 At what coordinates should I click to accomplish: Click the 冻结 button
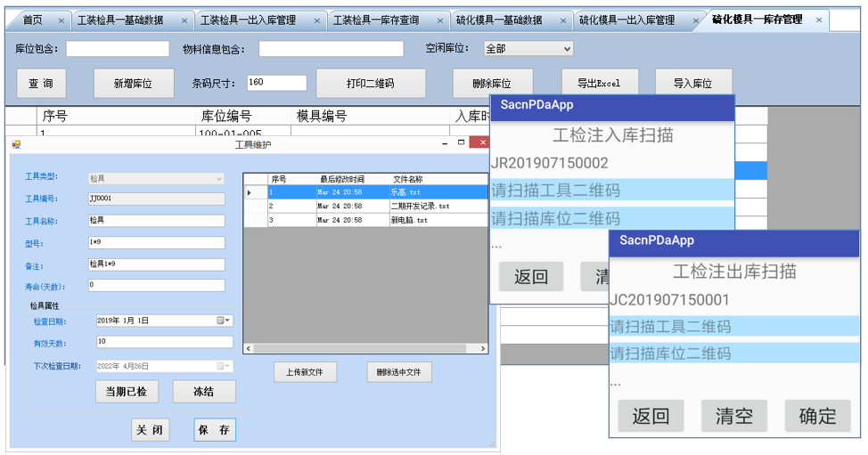tap(204, 392)
